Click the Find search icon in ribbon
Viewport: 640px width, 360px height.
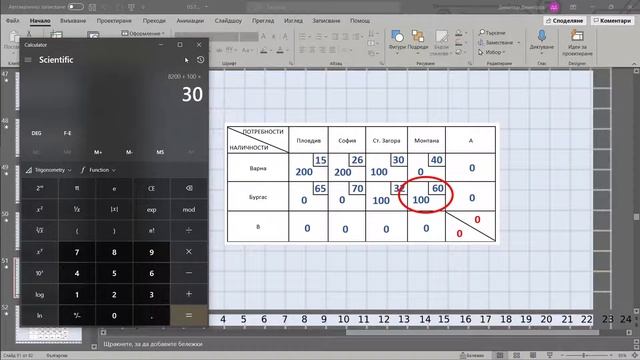point(482,32)
